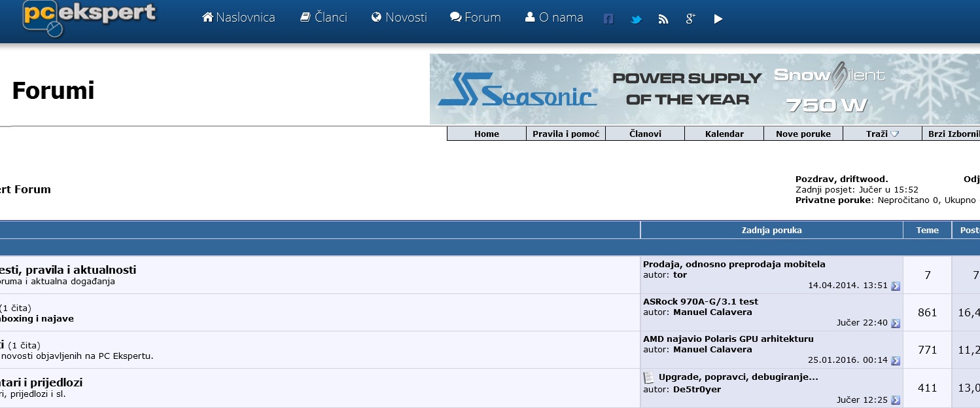Viewport: 980px width, 408px height.
Task: Open the Kalendar navbar button
Action: pos(724,134)
